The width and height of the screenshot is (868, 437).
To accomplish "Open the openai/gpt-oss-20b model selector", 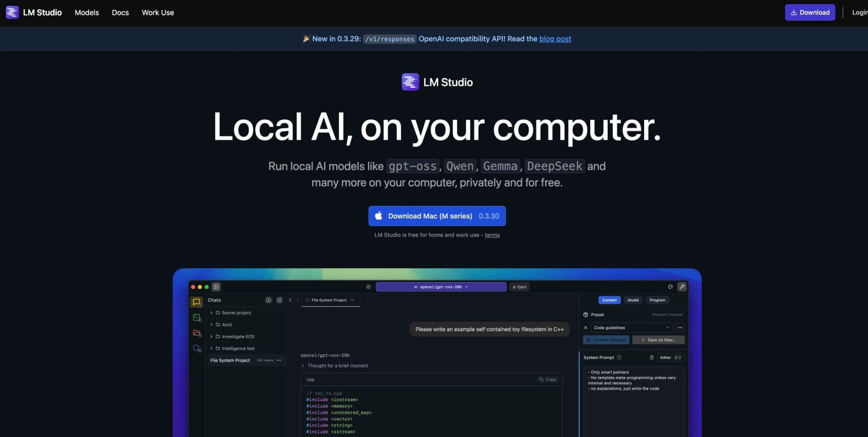I will coord(441,287).
